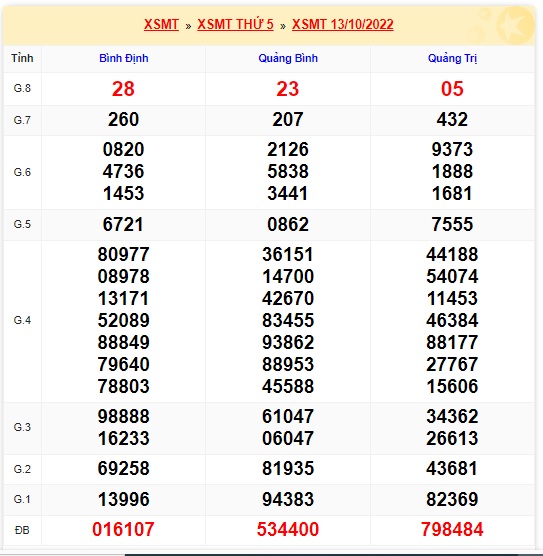The image size is (543, 556).
Task: Select G.4 number 42670
Action: click(288, 299)
